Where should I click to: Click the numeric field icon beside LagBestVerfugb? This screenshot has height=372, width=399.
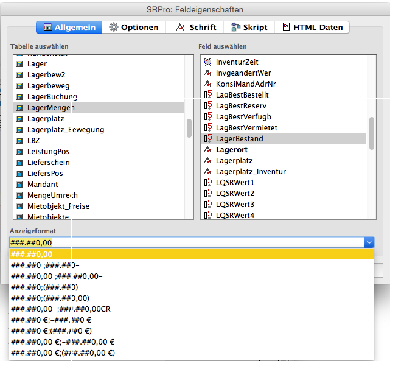(x=208, y=117)
